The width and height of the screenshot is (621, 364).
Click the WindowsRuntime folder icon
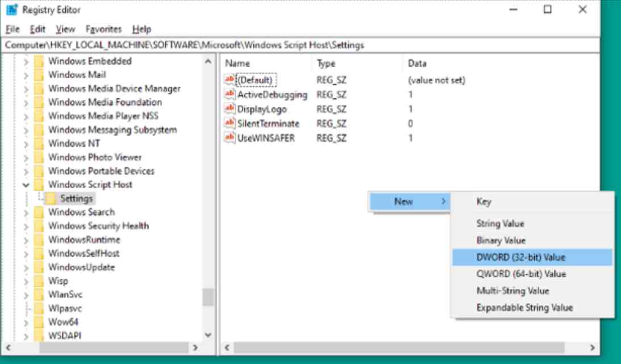coord(39,240)
